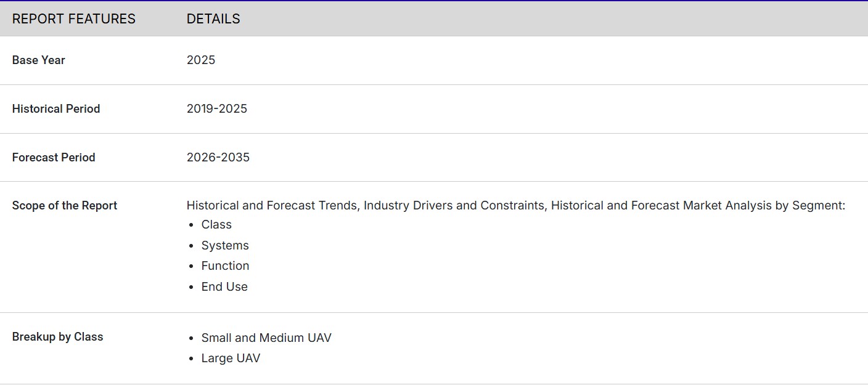
Task: Click the "Industry Drivers and Constraints" text
Action: tap(454, 206)
